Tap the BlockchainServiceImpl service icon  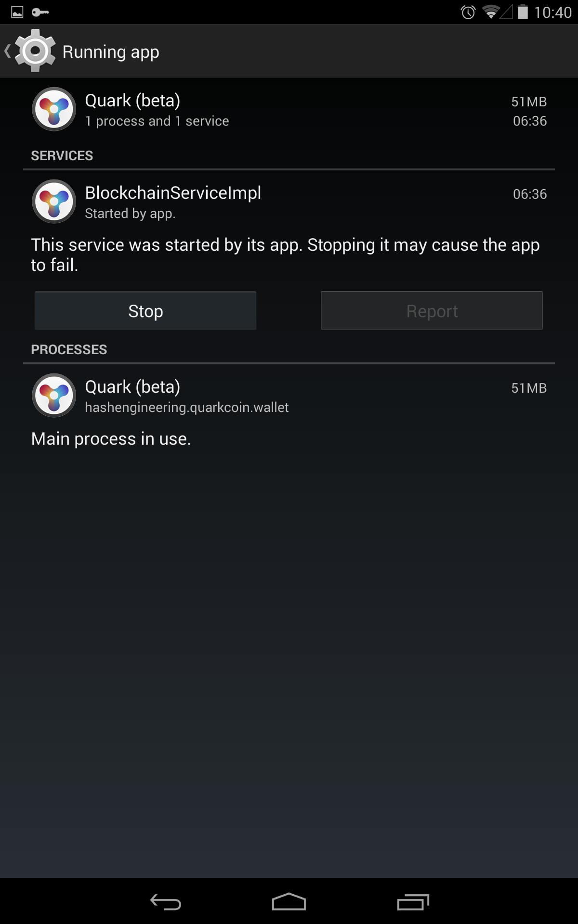(x=54, y=202)
